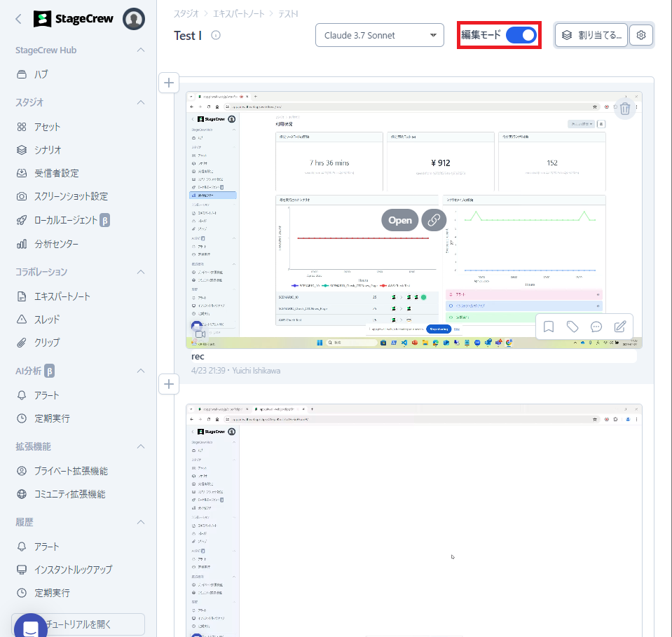Select シナリオ from the sidebar

tap(48, 150)
